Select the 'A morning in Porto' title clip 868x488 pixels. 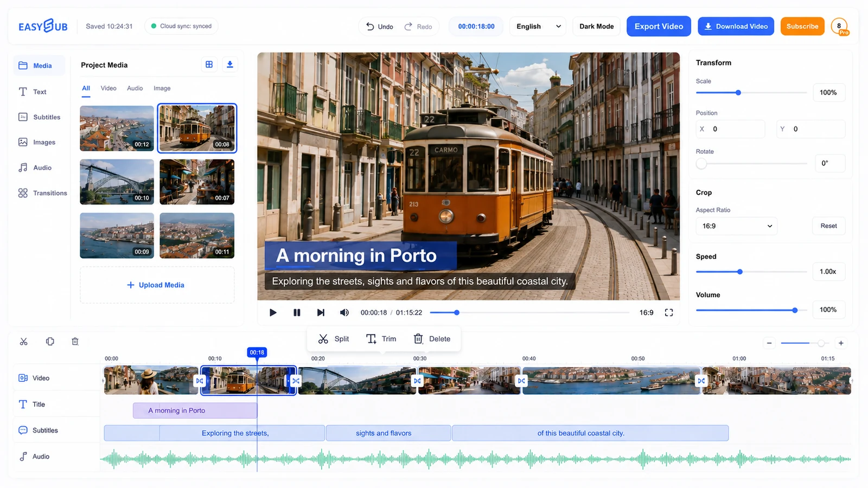click(195, 410)
